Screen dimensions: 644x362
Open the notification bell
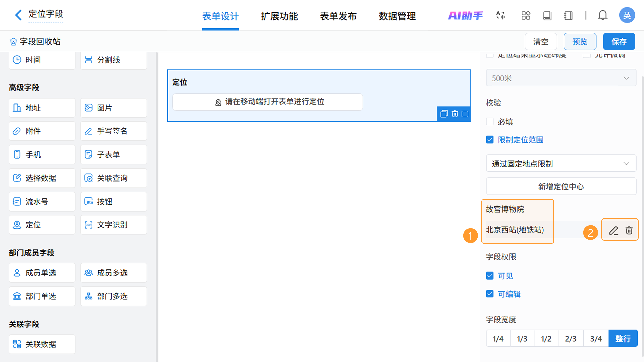point(603,15)
